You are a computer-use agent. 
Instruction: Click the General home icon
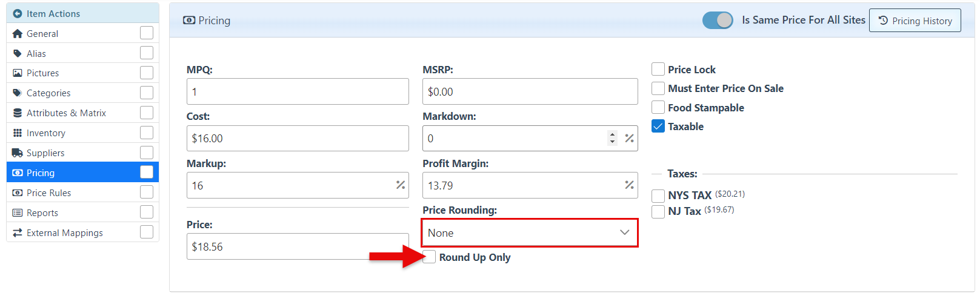tap(18, 34)
